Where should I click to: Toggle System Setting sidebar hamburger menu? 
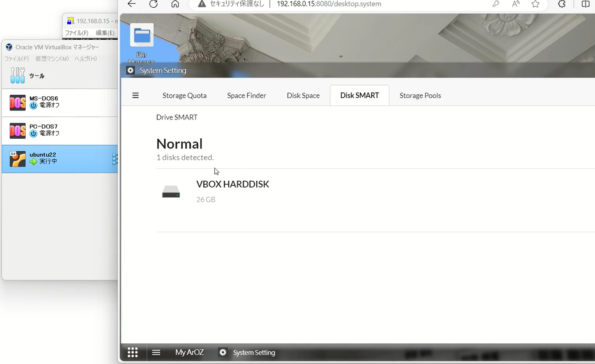pyautogui.click(x=135, y=95)
